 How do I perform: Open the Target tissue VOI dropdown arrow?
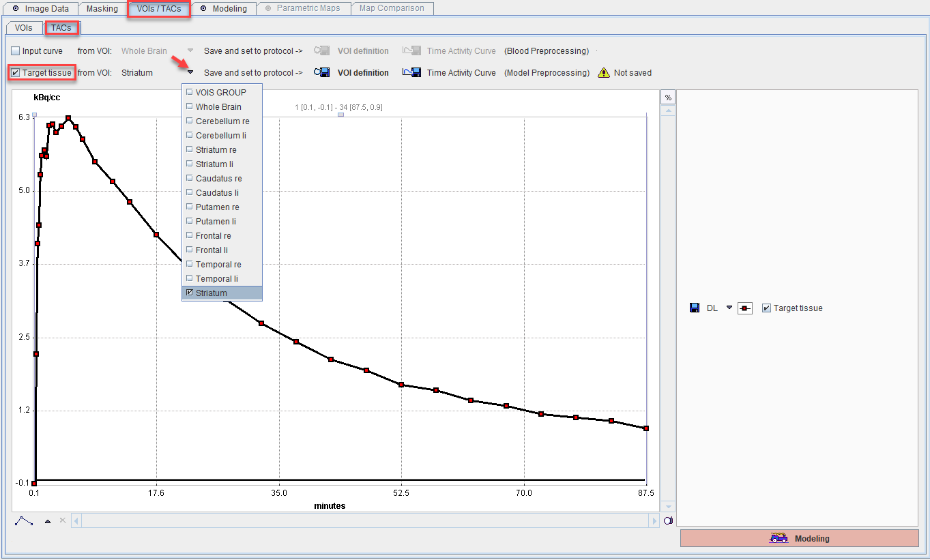click(x=190, y=72)
